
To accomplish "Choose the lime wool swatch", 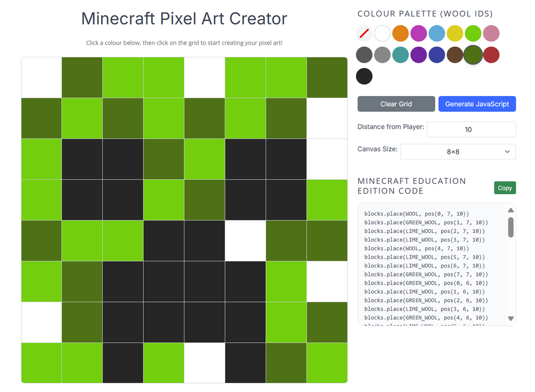I will click(x=473, y=33).
